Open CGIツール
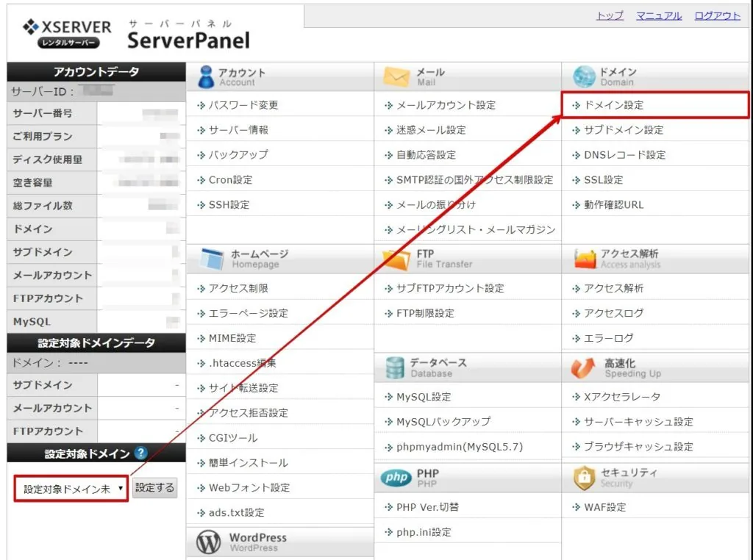Image resolution: width=753 pixels, height=560 pixels. (232, 438)
